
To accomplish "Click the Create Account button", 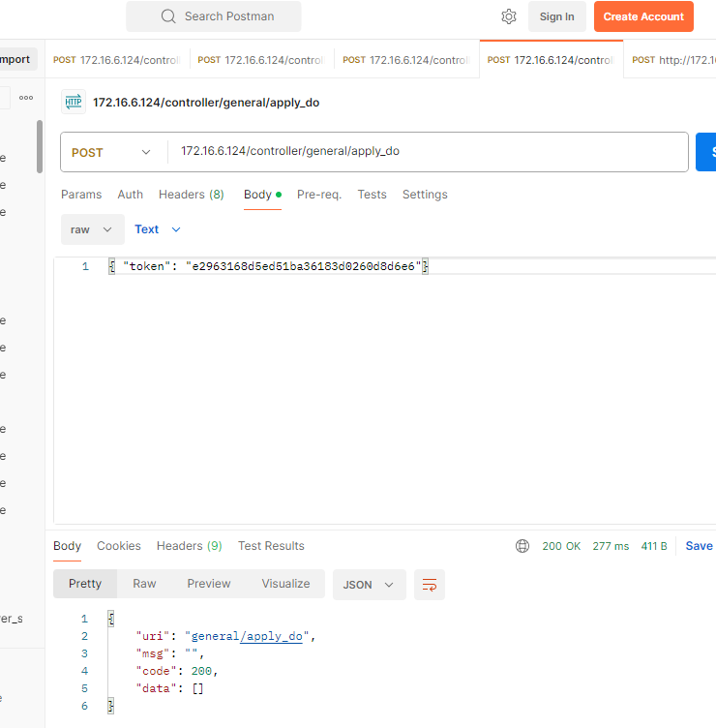I will coord(643,16).
